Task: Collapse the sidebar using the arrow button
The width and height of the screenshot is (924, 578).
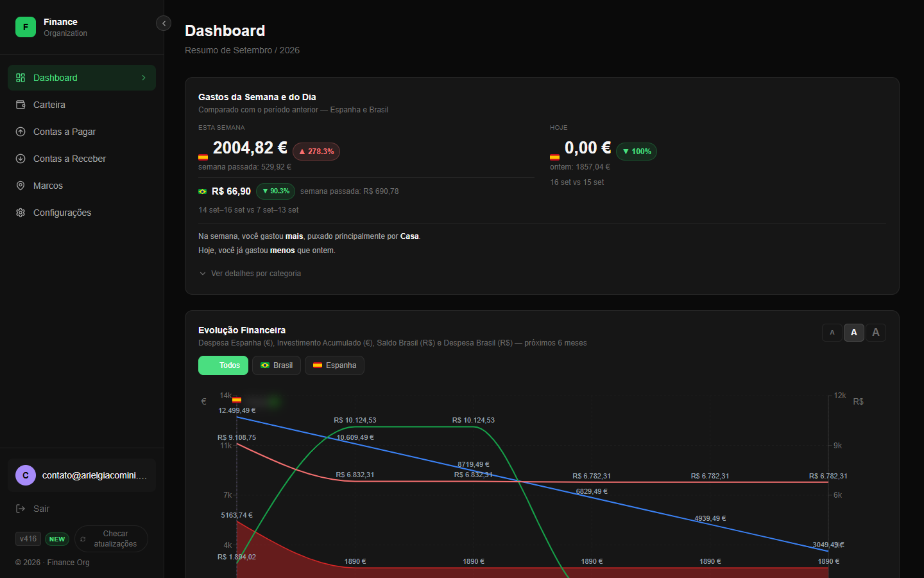Action: point(164,23)
